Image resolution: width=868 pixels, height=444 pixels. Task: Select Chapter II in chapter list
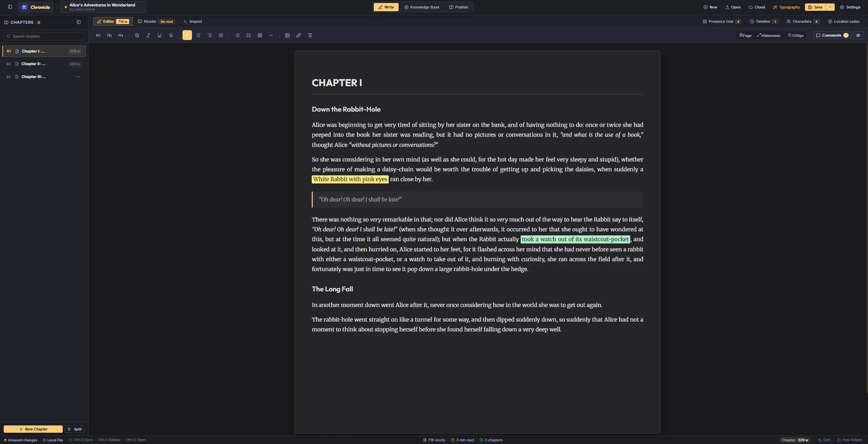44,64
